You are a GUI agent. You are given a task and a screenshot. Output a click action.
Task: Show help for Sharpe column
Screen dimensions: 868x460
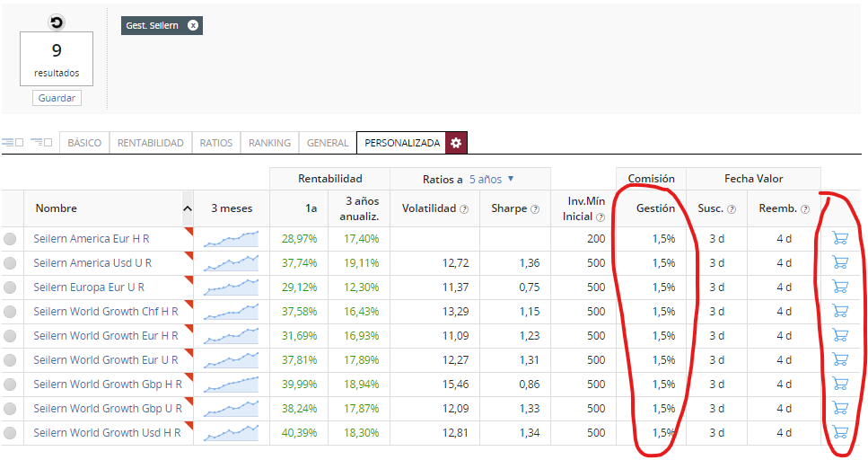click(535, 209)
